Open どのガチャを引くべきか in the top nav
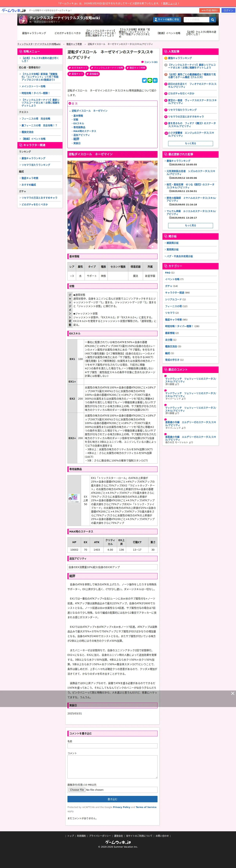The image size is (236, 868). 67,33
